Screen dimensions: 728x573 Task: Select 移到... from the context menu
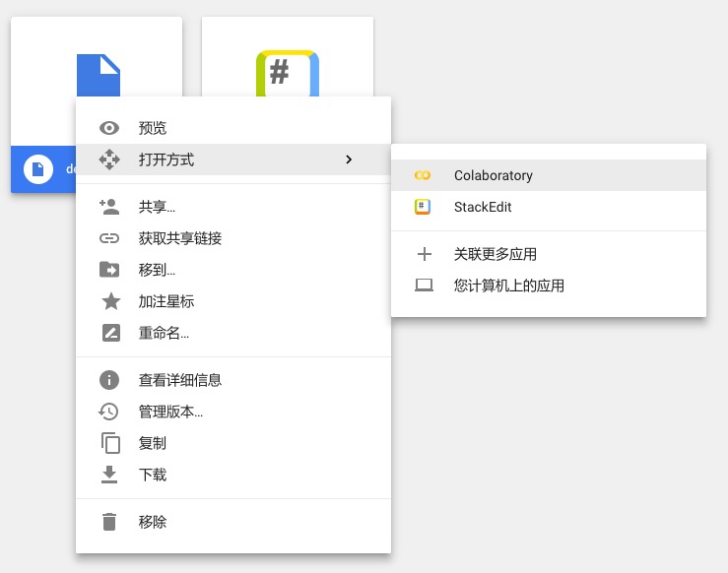coord(158,270)
